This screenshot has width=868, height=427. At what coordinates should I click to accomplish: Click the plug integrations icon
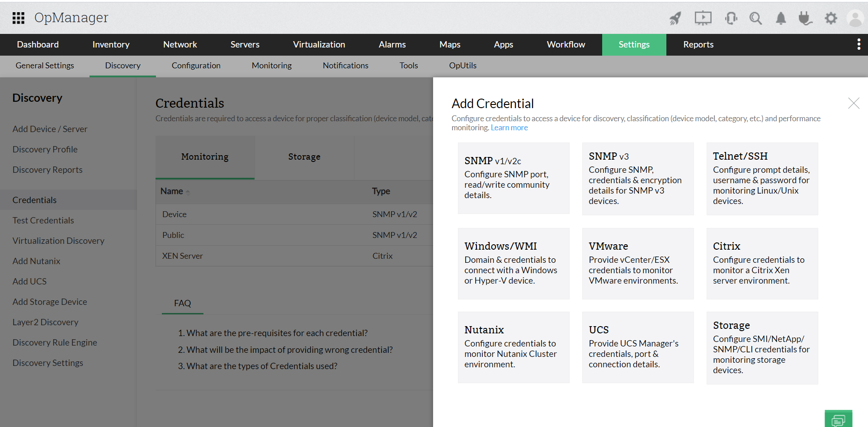(x=805, y=18)
